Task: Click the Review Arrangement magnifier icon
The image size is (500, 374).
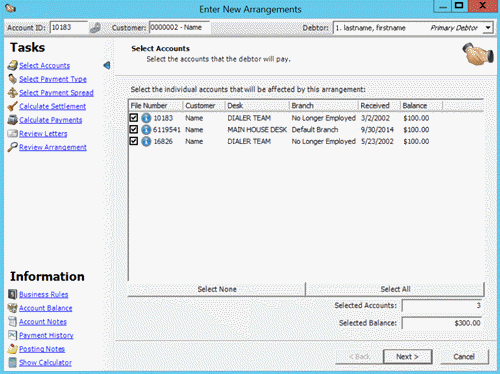Action: click(x=13, y=147)
